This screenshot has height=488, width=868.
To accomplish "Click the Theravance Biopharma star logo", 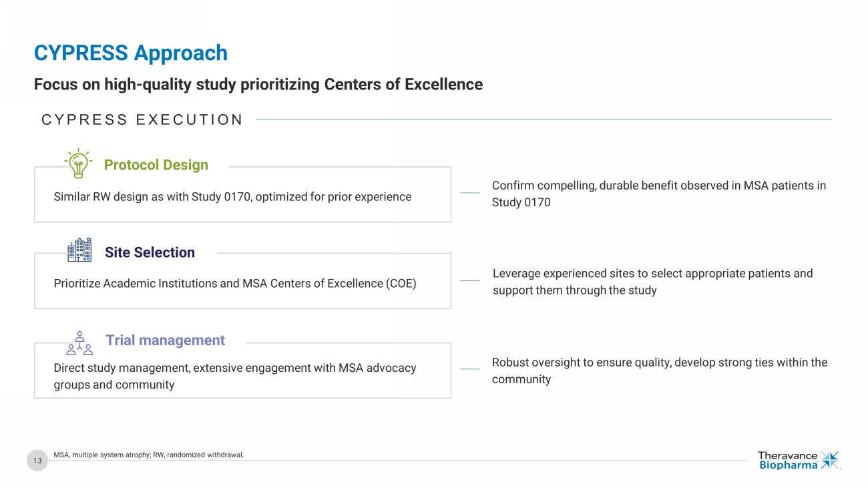I will click(x=830, y=460).
